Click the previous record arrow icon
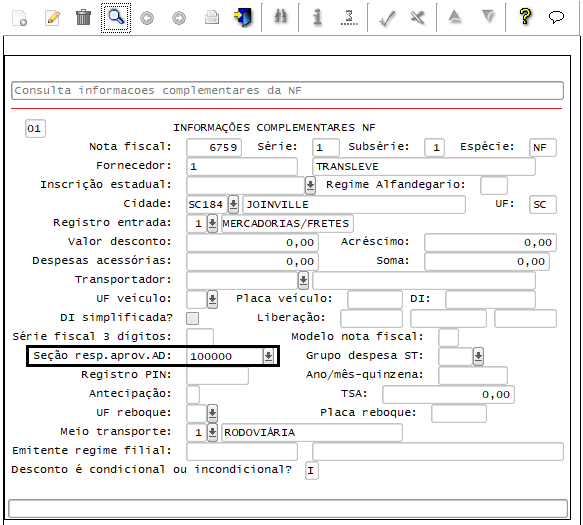This screenshot has height=525, width=583. [x=147, y=18]
